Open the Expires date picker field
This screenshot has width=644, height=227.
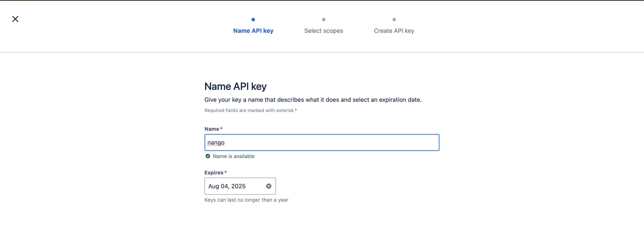tap(240, 186)
